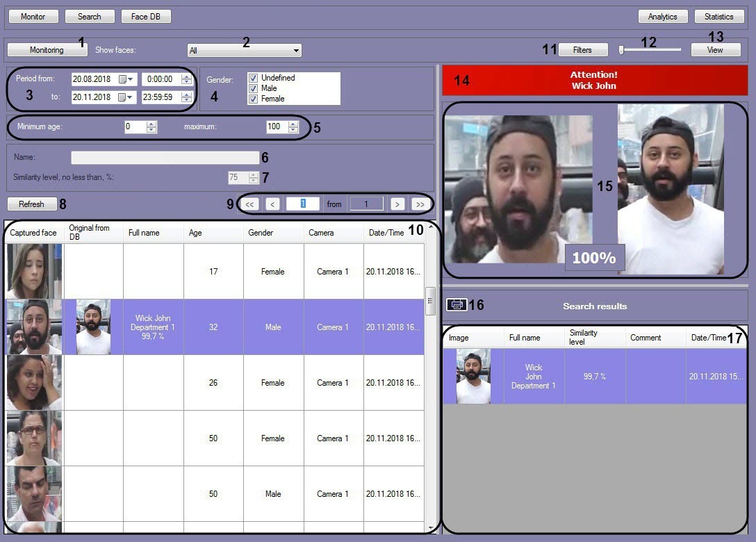Click the 99,7 % similarity cell in results

click(595, 376)
